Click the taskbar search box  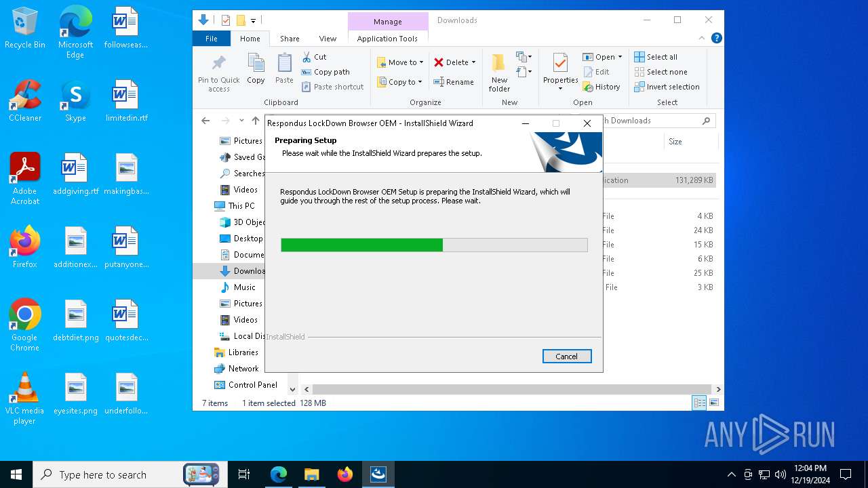coord(129,474)
